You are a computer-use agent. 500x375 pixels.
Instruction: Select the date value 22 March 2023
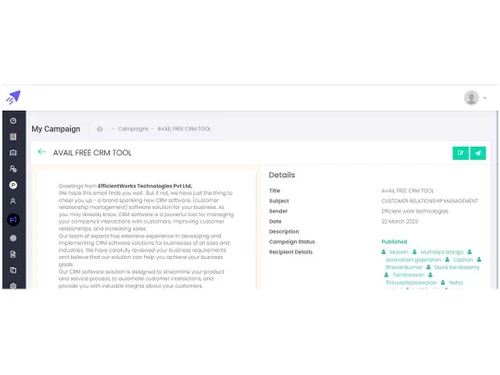(x=400, y=221)
